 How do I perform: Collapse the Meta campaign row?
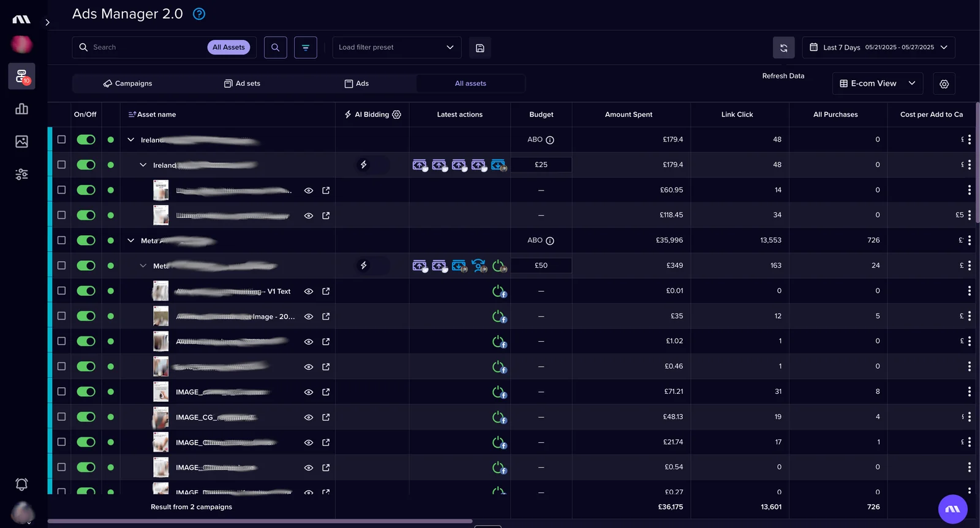(130, 241)
